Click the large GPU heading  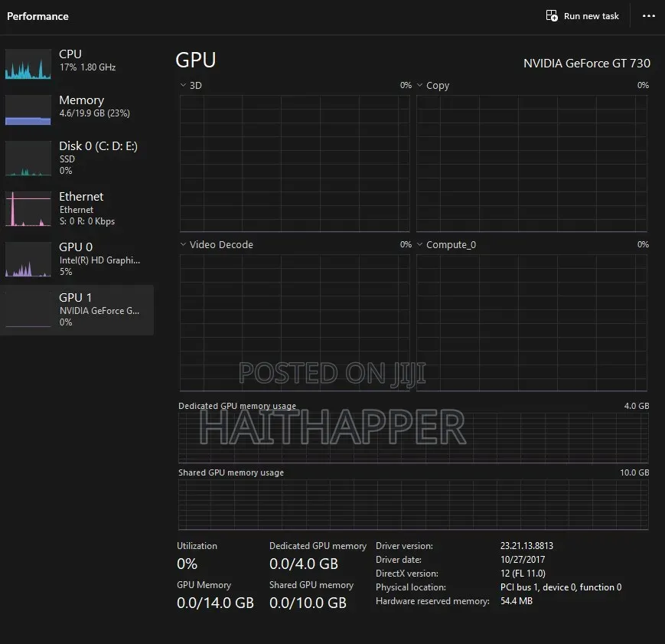(x=195, y=60)
